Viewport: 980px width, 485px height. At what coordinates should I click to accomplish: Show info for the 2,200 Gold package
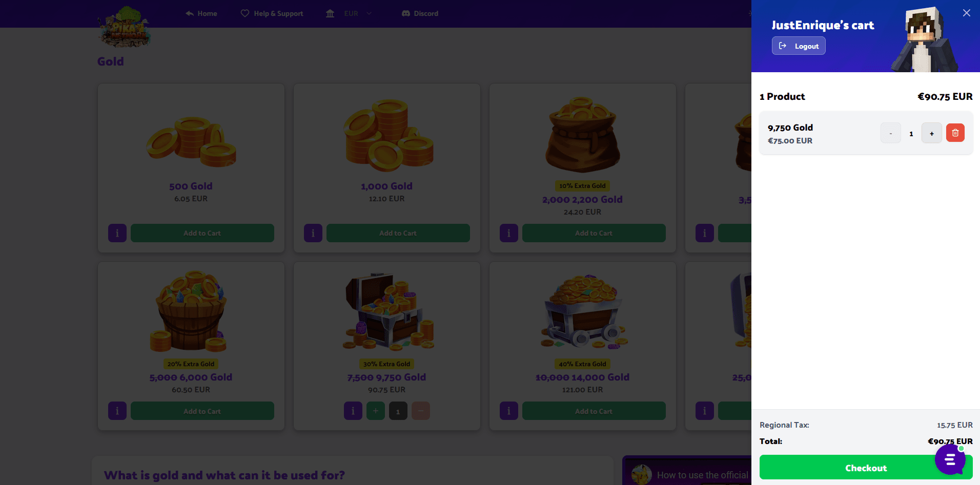coord(509,233)
